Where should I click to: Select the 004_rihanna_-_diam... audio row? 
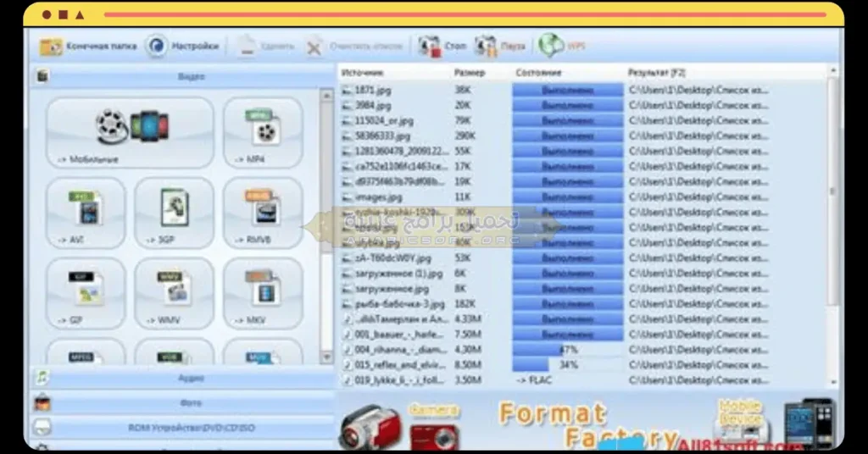pos(582,350)
